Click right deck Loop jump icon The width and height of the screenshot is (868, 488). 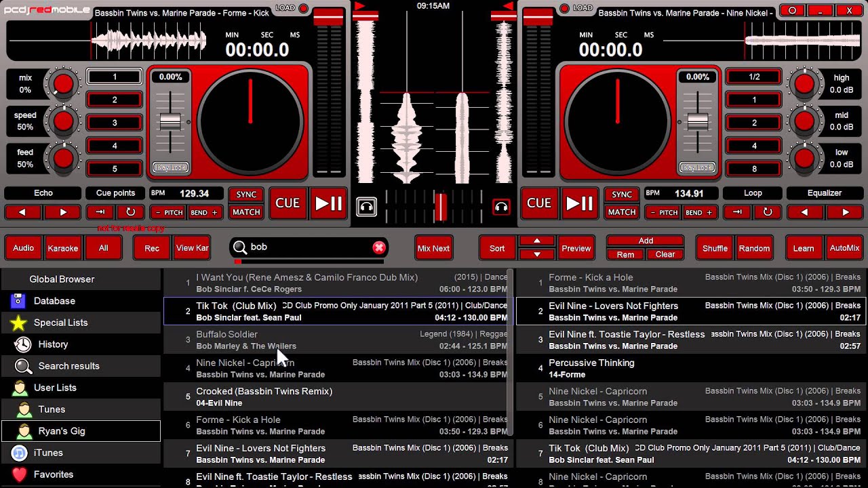point(737,212)
